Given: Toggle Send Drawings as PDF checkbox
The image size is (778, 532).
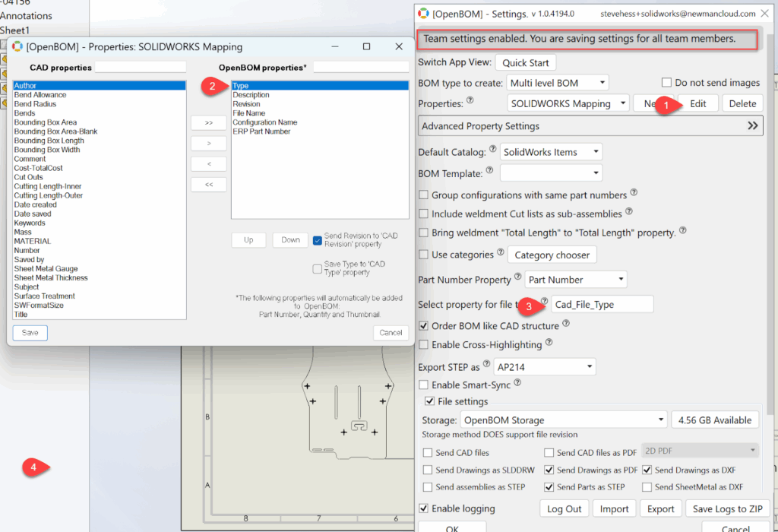Looking at the screenshot, I should pyautogui.click(x=549, y=470).
